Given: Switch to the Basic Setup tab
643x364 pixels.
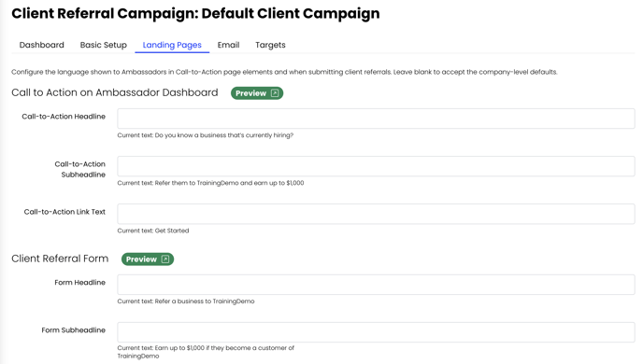Looking at the screenshot, I should pos(104,45).
